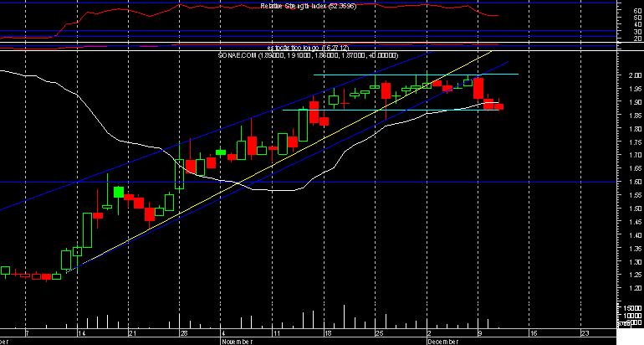644x345 pixels.
Task: Click date label 11 on time axis
Action: 277,333
